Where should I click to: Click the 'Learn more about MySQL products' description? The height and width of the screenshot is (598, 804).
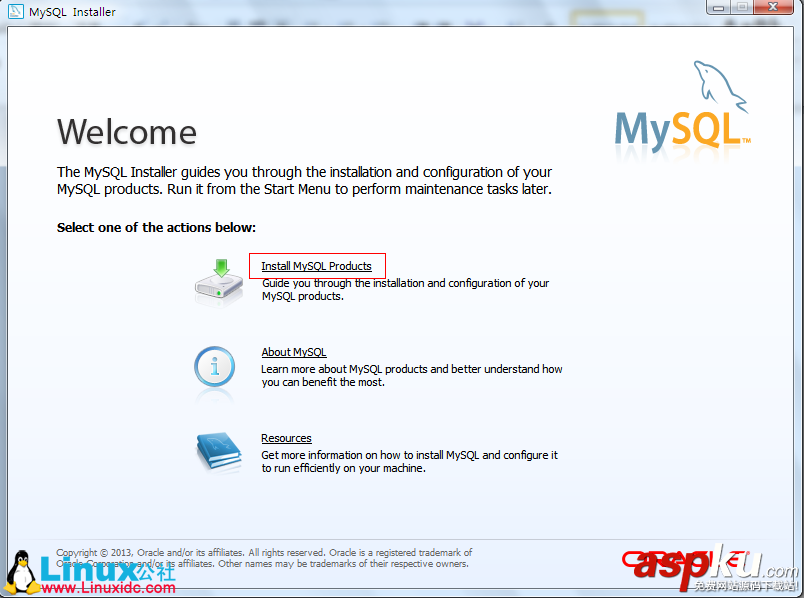click(412, 376)
